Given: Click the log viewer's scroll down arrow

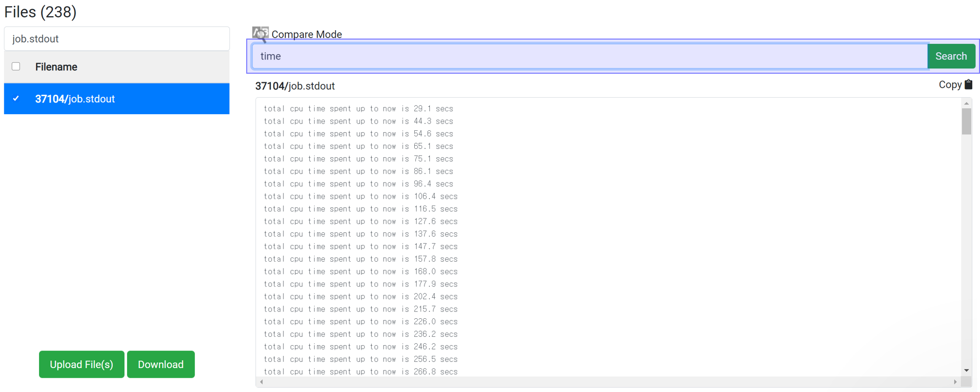Looking at the screenshot, I should 966,371.
